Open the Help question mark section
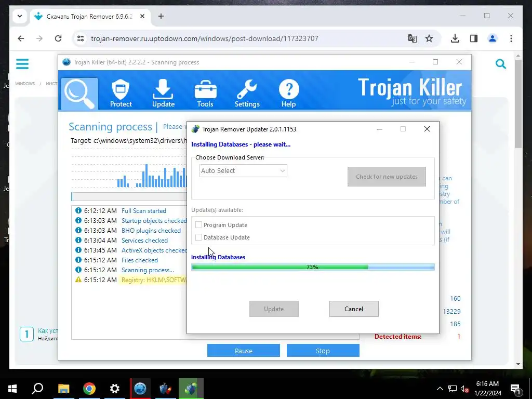532x399 pixels. pyautogui.click(x=289, y=94)
